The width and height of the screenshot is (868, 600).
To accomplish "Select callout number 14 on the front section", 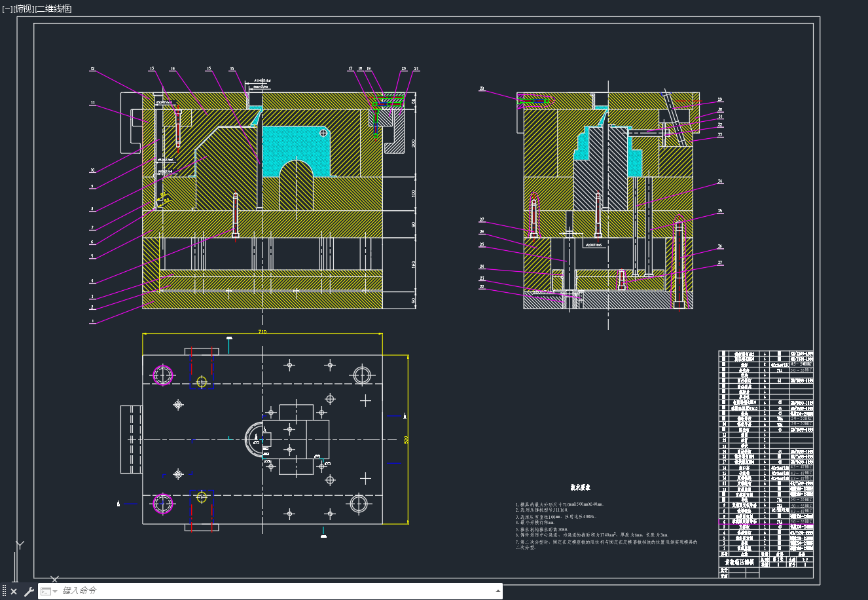I will 173,68.
